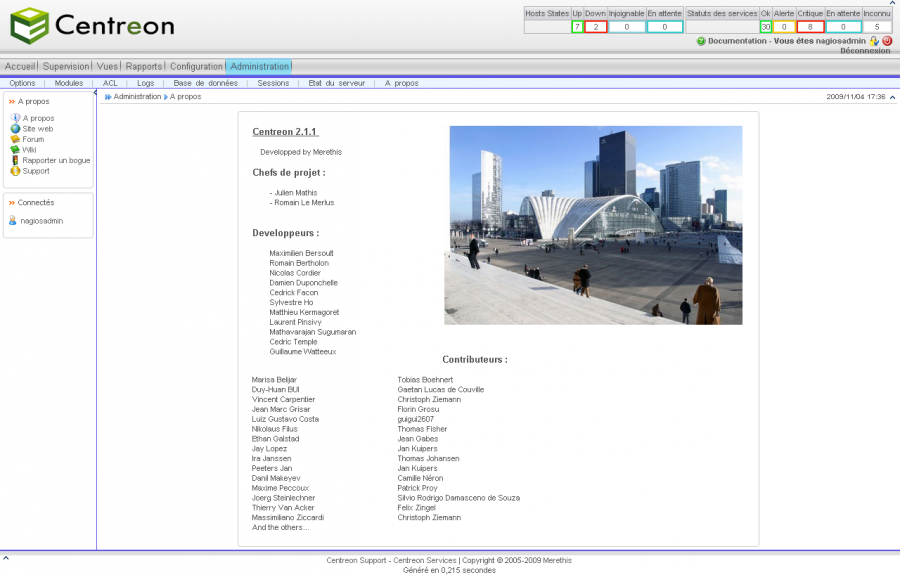Click the info icon beside A propos in sidebar
The height and width of the screenshot is (575, 900).
tap(15, 118)
